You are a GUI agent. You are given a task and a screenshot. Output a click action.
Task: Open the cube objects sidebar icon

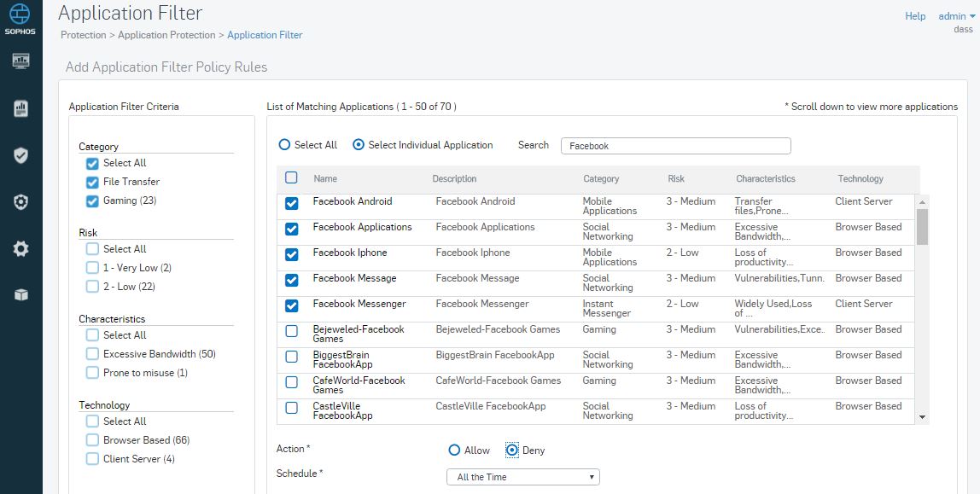click(x=20, y=294)
